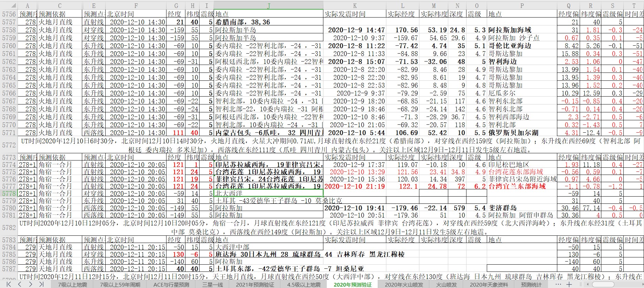
Task: Open the 预测统计 sheet tab
Action: [531, 285]
